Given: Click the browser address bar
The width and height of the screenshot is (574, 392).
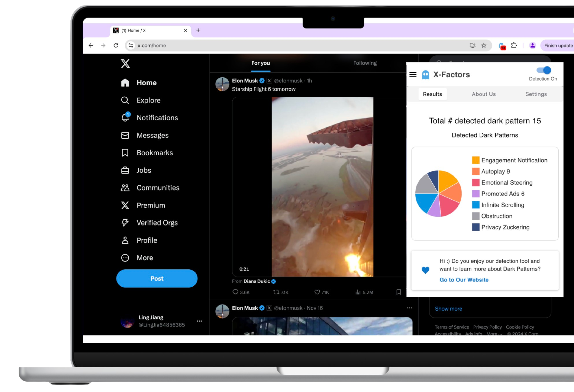Looking at the screenshot, I should [x=152, y=45].
